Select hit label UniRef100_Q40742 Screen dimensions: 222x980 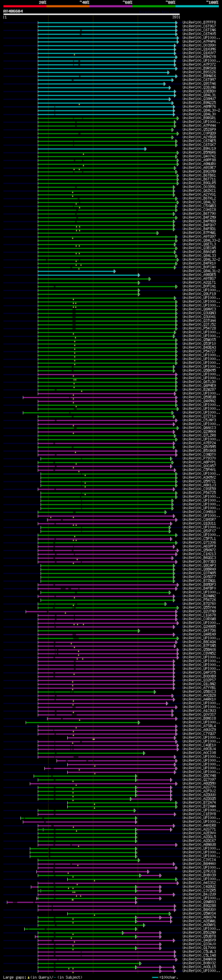(199, 156)
